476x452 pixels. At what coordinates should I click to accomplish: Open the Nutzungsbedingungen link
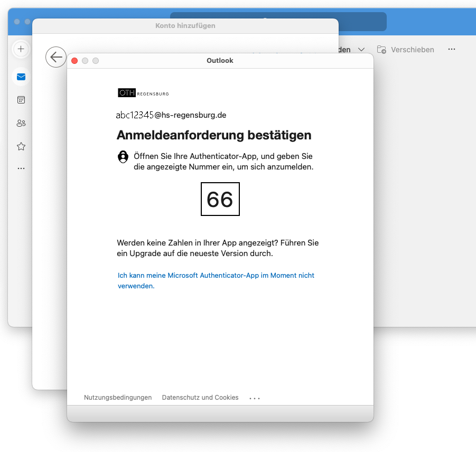118,398
